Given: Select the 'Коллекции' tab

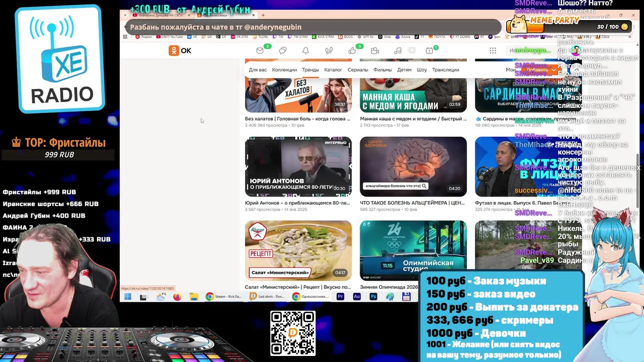Looking at the screenshot, I should 284,70.
